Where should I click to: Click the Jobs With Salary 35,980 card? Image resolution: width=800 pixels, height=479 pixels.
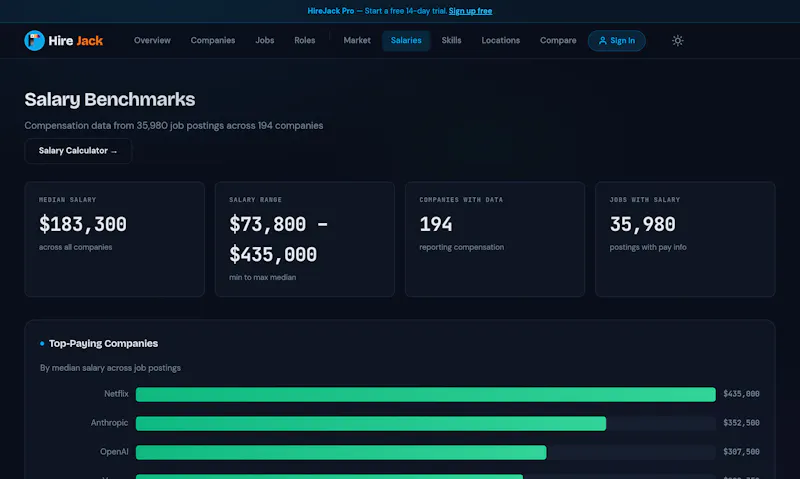[x=685, y=239]
